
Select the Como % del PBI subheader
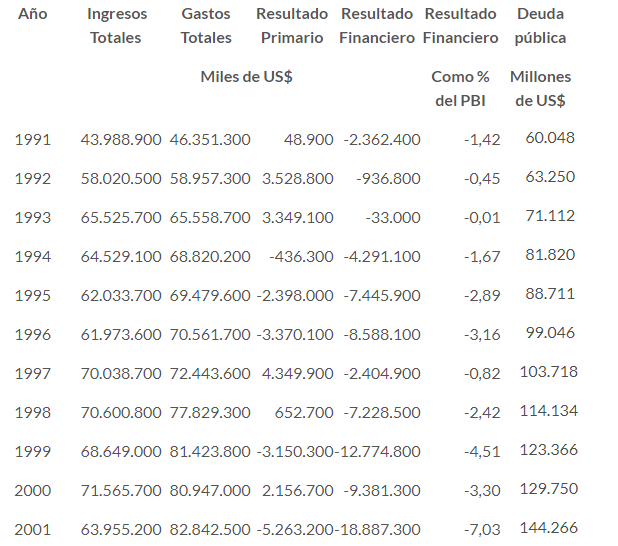[x=460, y=88]
